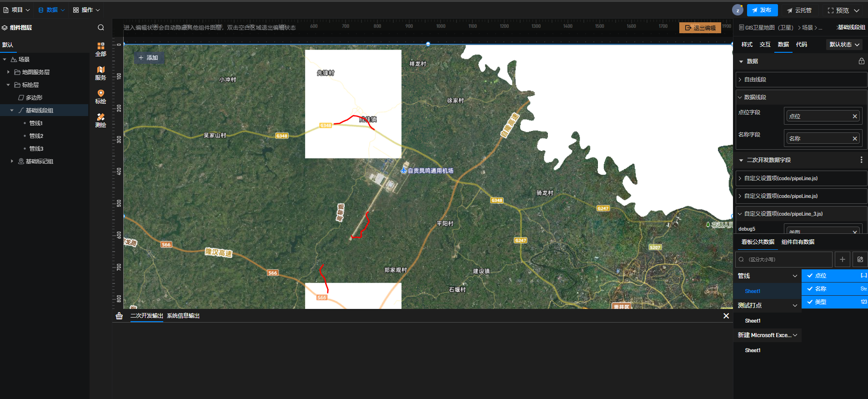Open the more options icon for 二次开发数据字段
The height and width of the screenshot is (399, 868).
click(861, 160)
